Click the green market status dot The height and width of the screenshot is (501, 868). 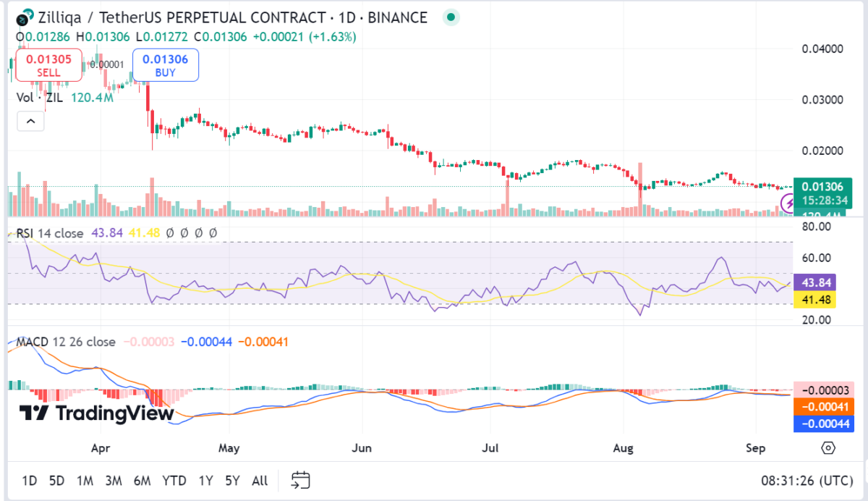451,17
